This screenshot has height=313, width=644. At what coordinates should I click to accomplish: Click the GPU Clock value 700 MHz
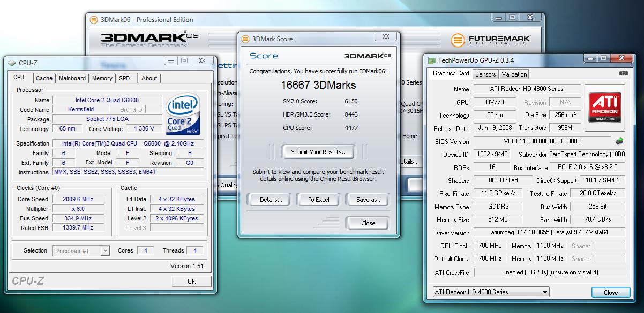(490, 246)
